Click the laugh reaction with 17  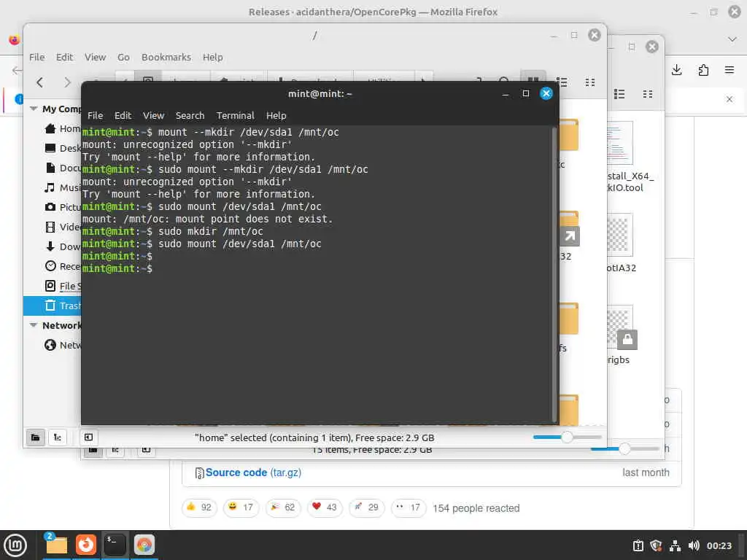pos(241,507)
